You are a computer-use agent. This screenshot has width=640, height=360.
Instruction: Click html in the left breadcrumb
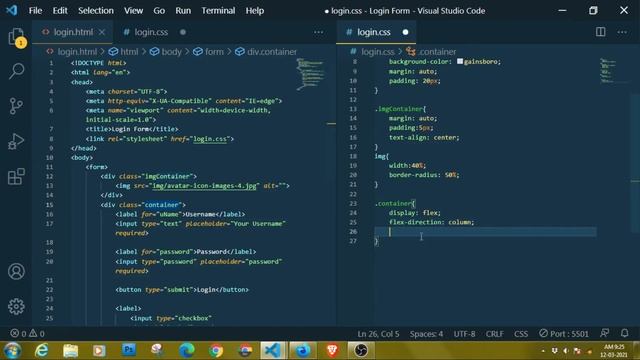pos(129,52)
